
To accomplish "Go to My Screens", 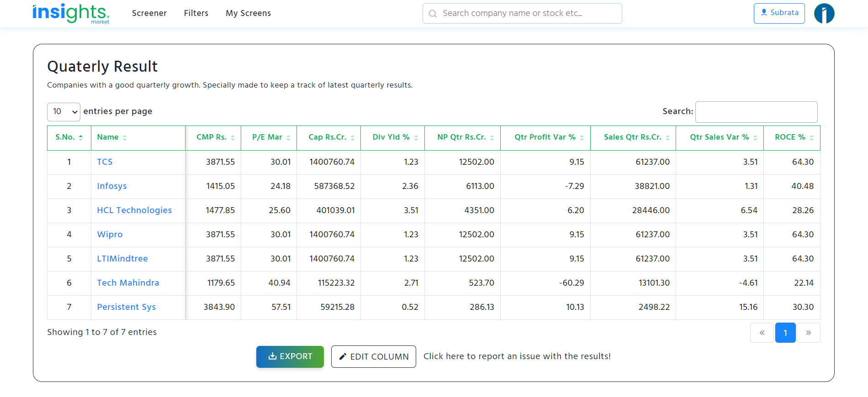I will coord(248,13).
